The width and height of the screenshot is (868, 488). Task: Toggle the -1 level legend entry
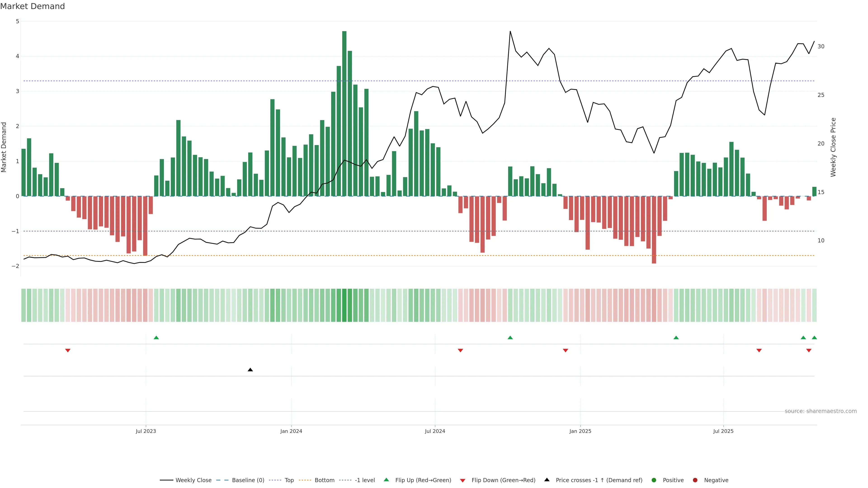(365, 480)
